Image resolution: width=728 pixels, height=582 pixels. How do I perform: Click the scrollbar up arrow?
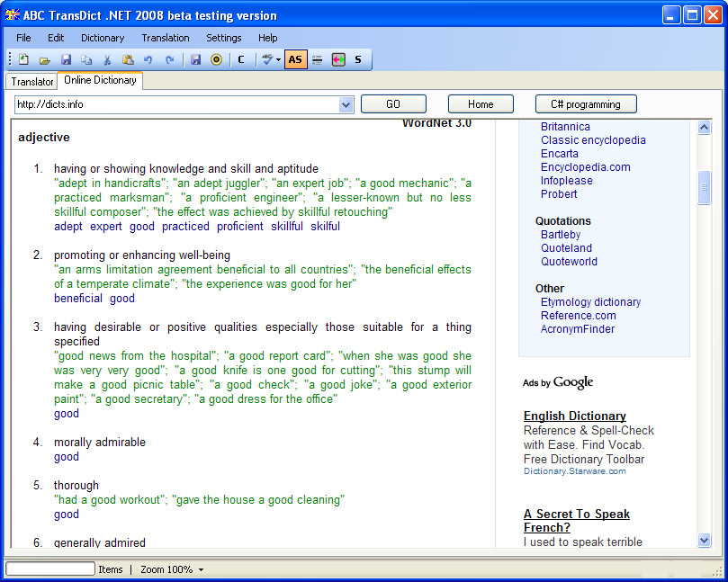pyautogui.click(x=704, y=127)
